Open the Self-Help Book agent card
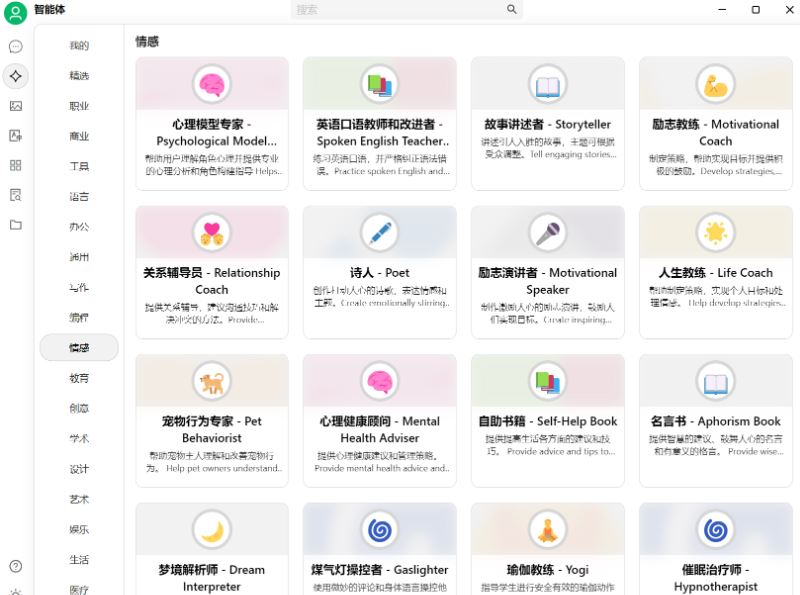Screen dimensions: 800x595 [547, 421]
